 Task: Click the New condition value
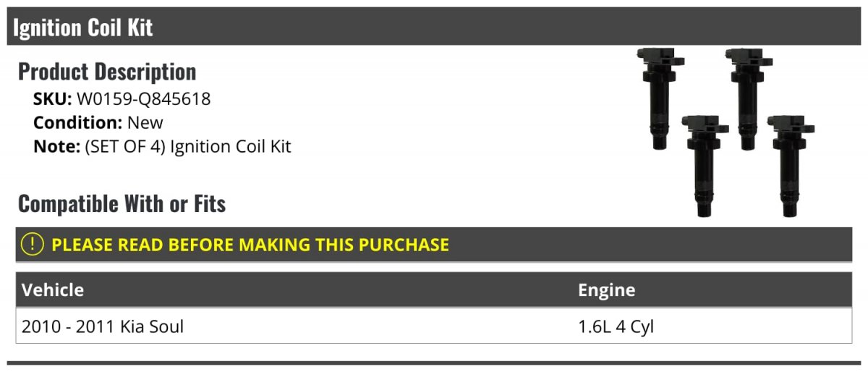tap(145, 122)
